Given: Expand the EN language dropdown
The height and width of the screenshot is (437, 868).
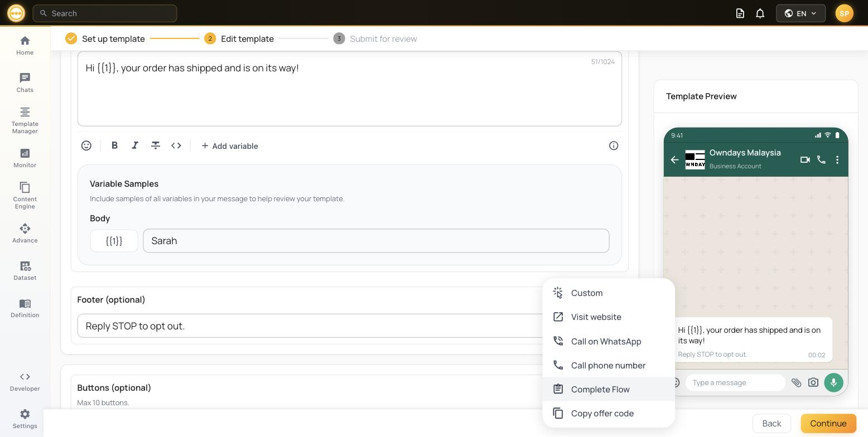Looking at the screenshot, I should [801, 13].
